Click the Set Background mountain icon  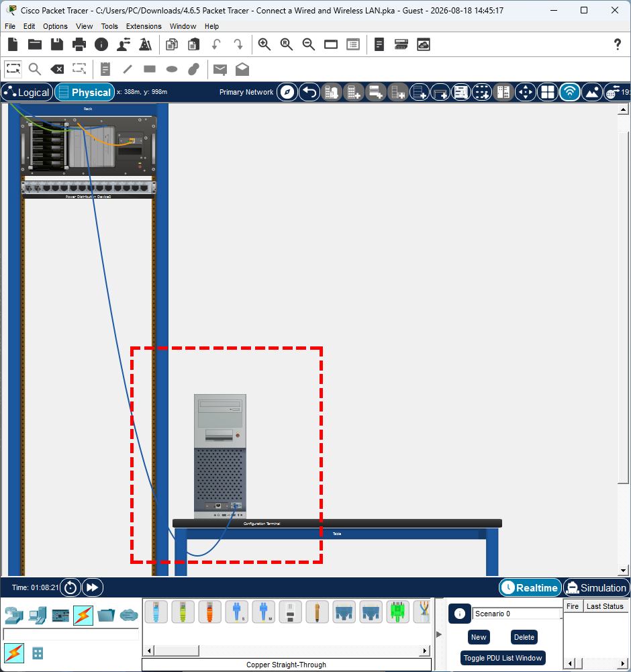tap(592, 92)
